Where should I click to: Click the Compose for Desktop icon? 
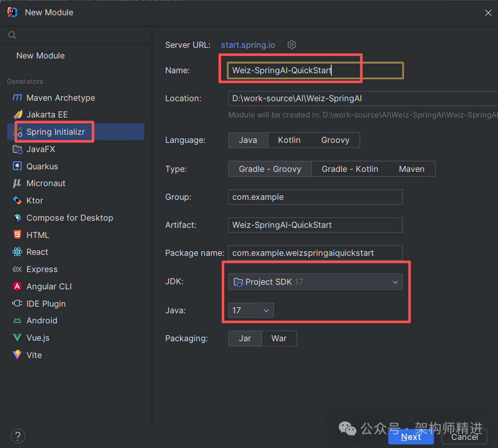(x=17, y=218)
